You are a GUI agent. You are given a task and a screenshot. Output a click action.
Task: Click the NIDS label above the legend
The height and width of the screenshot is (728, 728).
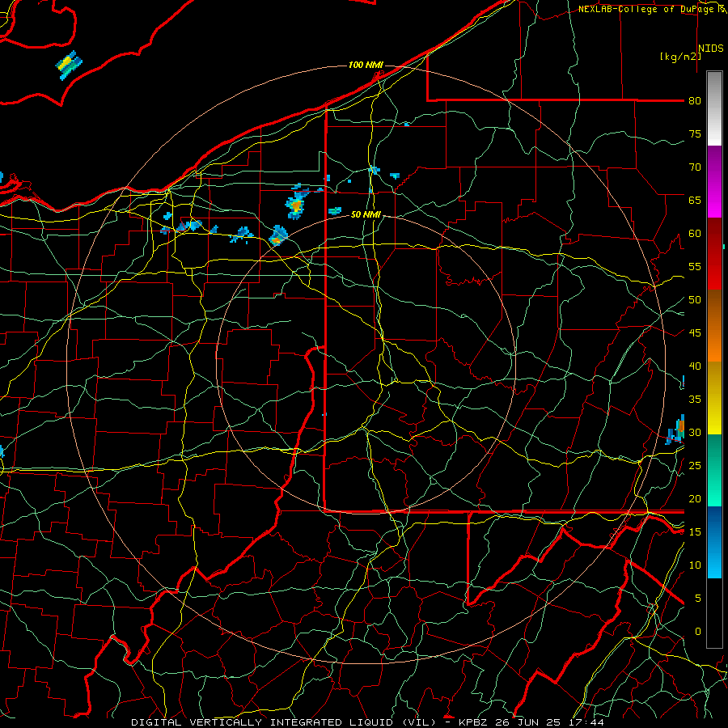[711, 49]
